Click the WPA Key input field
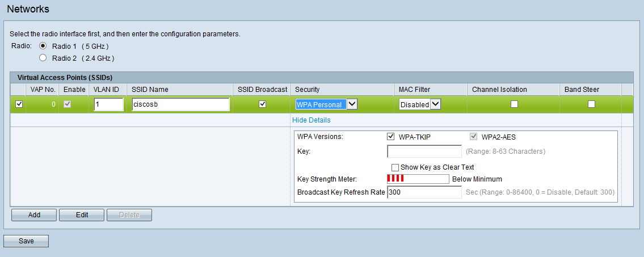The height and width of the screenshot is (257, 644). coord(424,151)
